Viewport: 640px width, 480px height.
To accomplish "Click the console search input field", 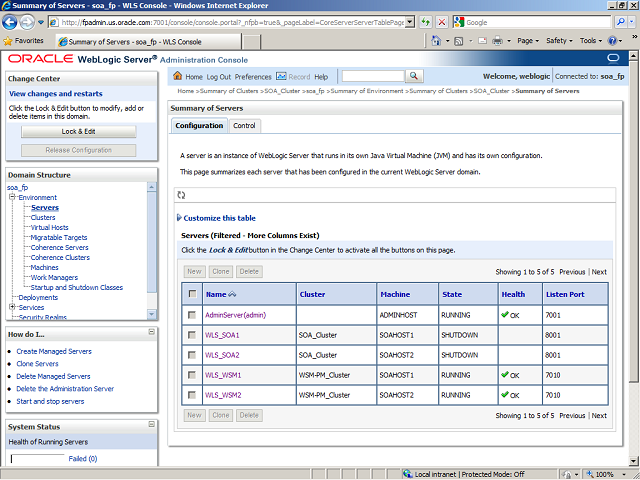I will point(372,77).
